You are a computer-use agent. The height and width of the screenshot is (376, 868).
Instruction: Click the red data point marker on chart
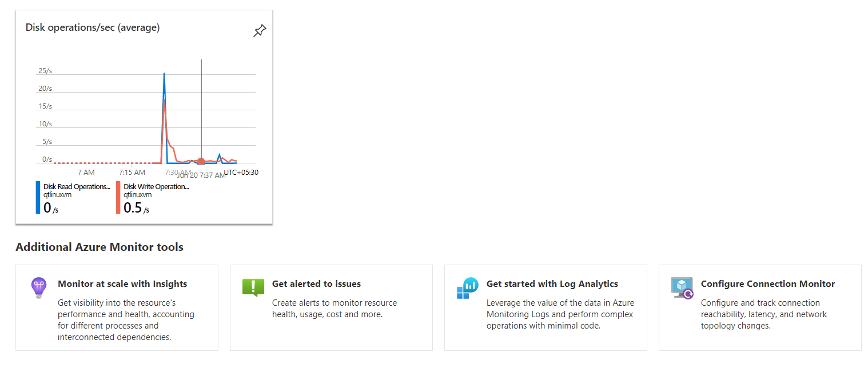201,162
